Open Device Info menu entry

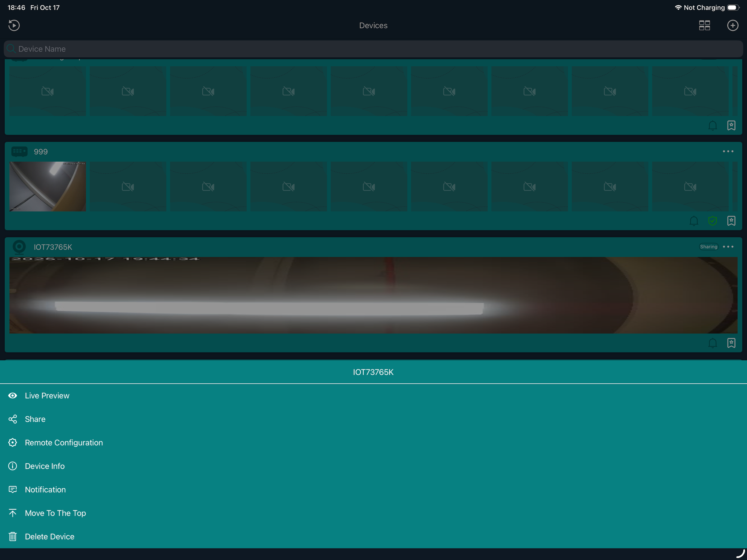pyautogui.click(x=373, y=466)
